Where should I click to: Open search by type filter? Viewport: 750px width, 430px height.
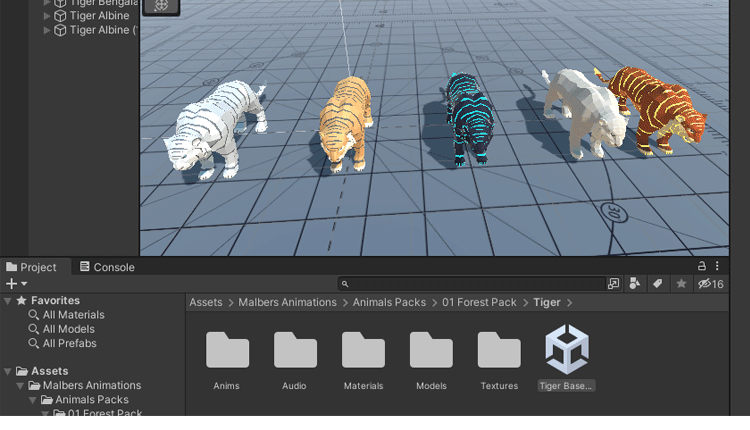click(634, 284)
